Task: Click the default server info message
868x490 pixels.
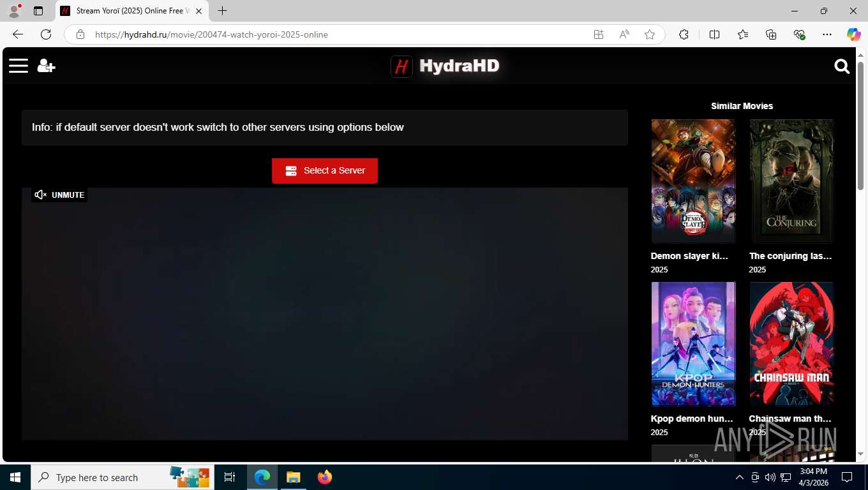Action: pyautogui.click(x=325, y=128)
